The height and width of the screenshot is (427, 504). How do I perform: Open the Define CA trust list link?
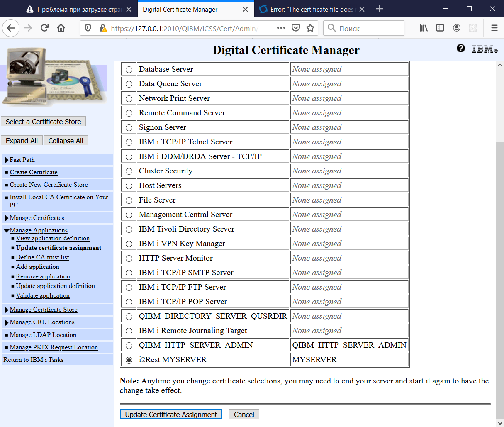tap(42, 257)
